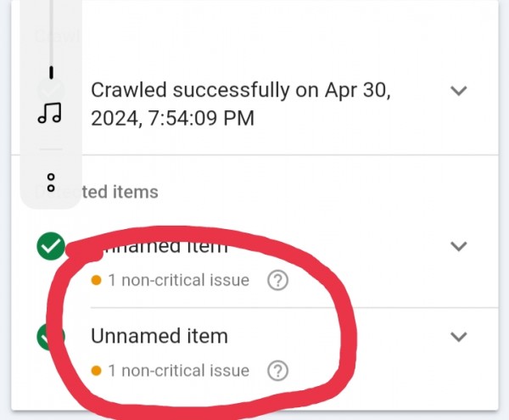The width and height of the screenshot is (509, 420).
Task: Click the first '1 non-critical issue' text
Action: 178,280
